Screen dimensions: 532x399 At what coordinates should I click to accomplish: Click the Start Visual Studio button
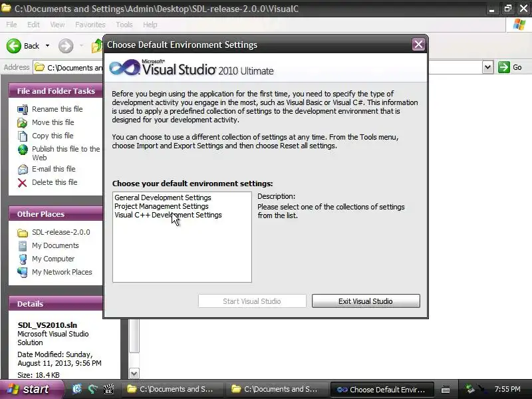tap(252, 301)
